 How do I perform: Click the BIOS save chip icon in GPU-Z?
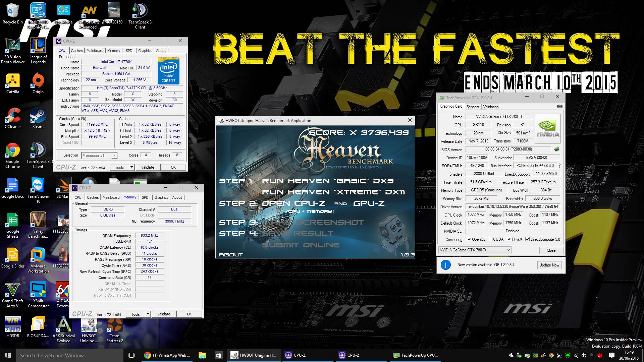pos(557,149)
